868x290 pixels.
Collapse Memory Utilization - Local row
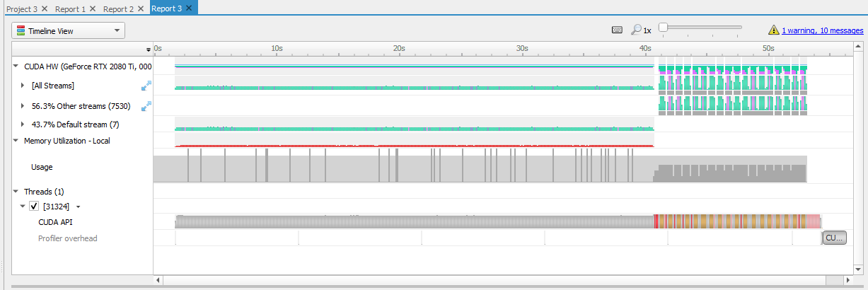pyautogui.click(x=16, y=140)
